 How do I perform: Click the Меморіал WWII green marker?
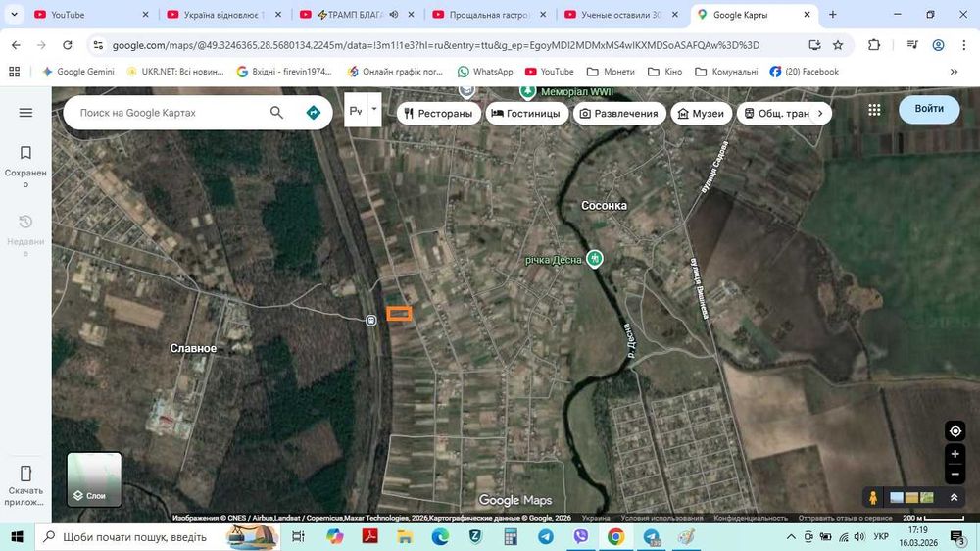tap(527, 92)
